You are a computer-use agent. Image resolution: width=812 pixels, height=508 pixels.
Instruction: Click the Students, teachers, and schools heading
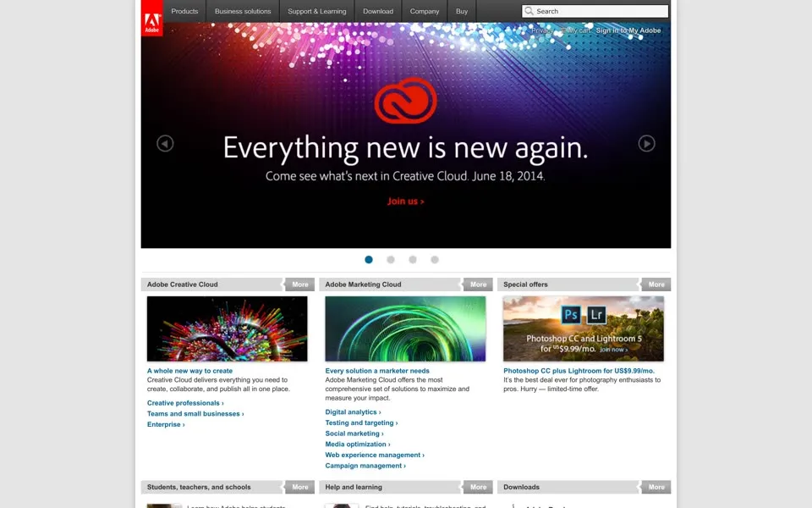[x=199, y=488]
